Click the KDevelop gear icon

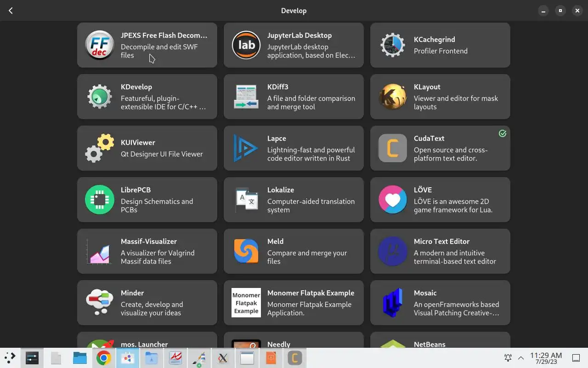(x=100, y=97)
